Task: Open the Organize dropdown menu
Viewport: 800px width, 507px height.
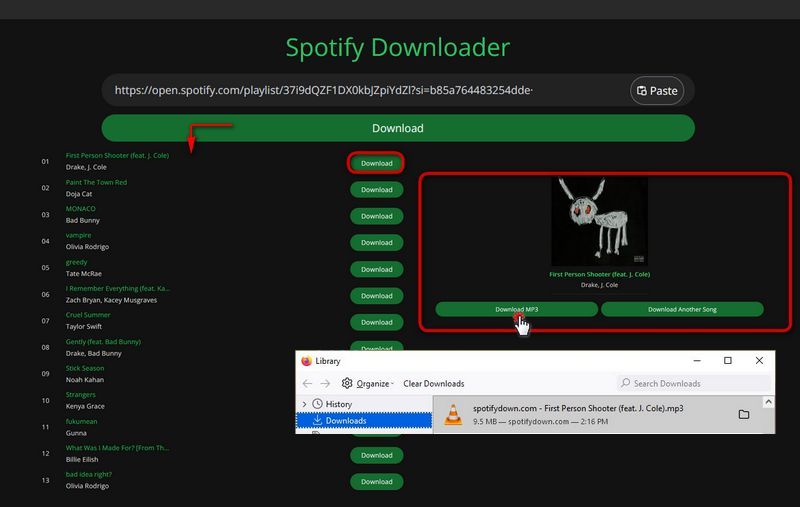Action: click(x=374, y=384)
